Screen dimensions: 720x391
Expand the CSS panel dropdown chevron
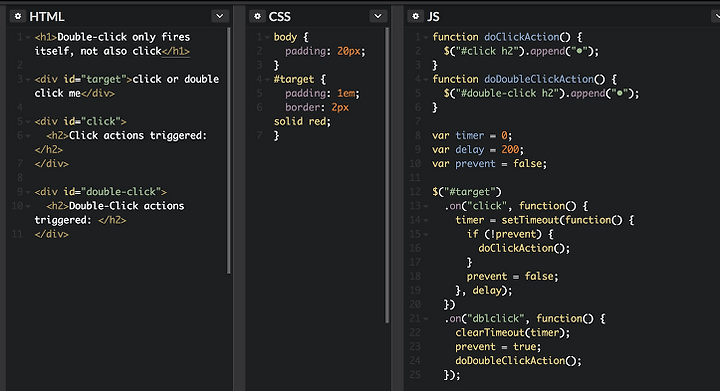pyautogui.click(x=378, y=17)
